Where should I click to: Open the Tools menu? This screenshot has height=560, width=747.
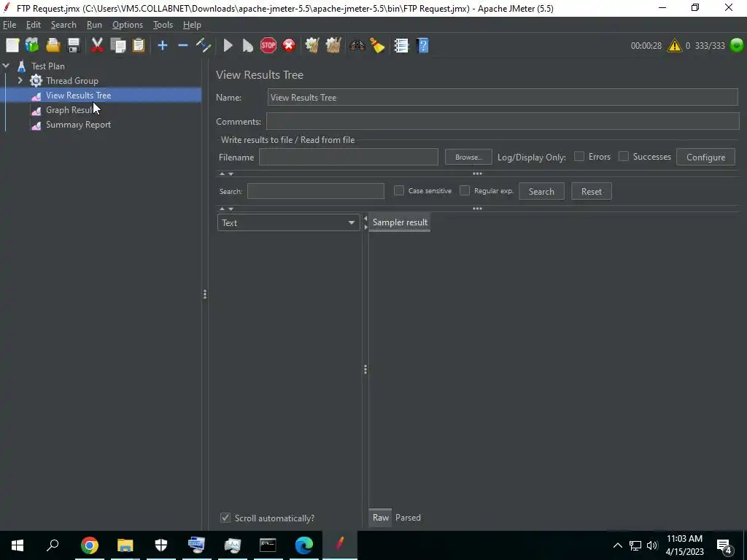pyautogui.click(x=163, y=25)
